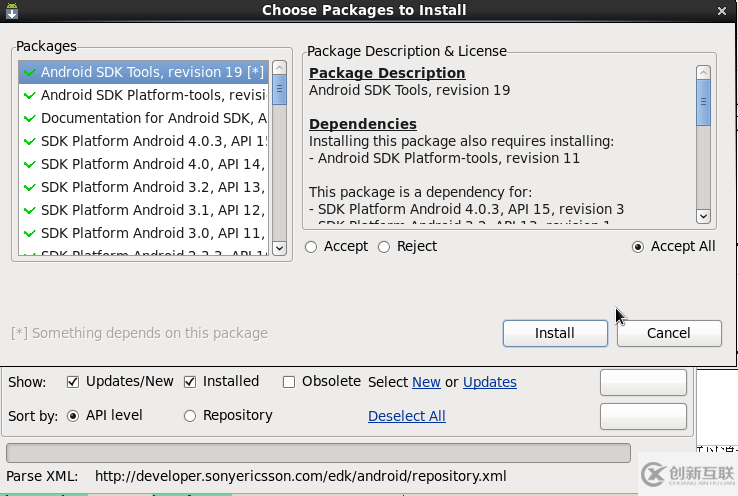Close the Choose Packages to Install dialog
Image resolution: width=738 pixels, height=496 pixels.
[x=722, y=11]
